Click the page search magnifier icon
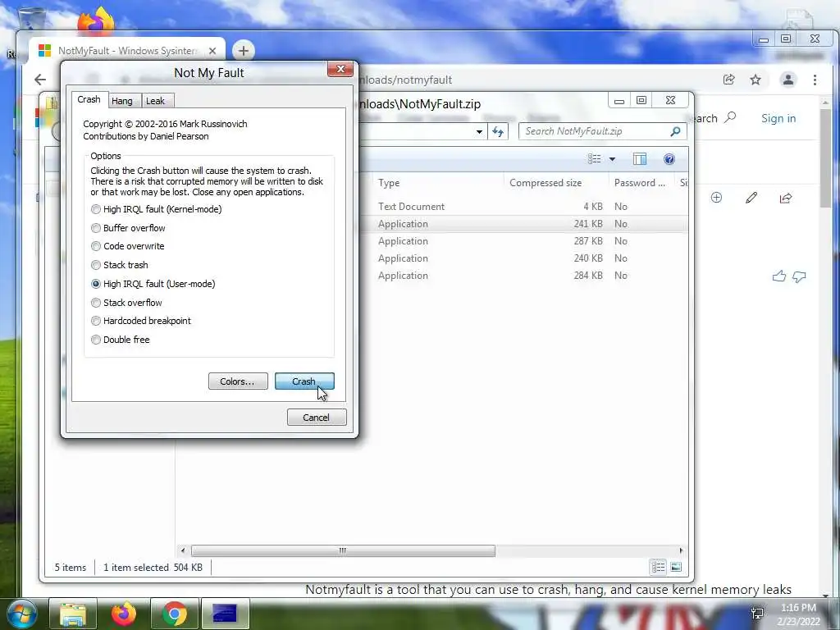The width and height of the screenshot is (840, 630). [x=730, y=118]
